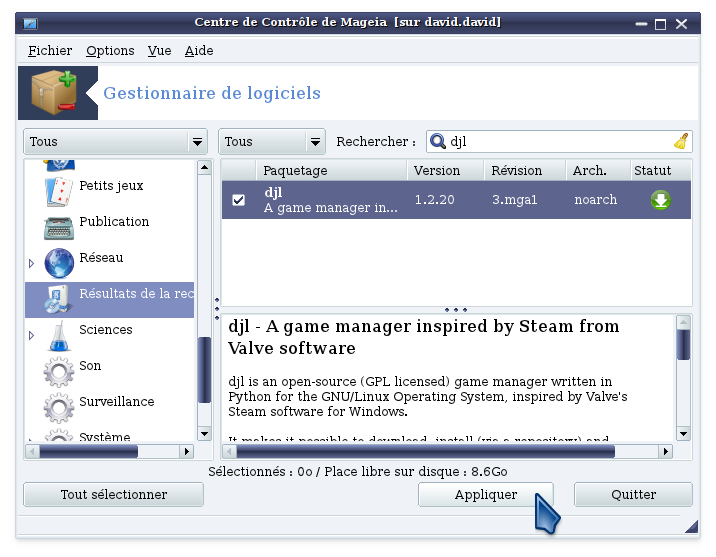Image resolution: width=716 pixels, height=557 pixels.
Task: Click the Tout sélectionner button
Action: pos(113,494)
